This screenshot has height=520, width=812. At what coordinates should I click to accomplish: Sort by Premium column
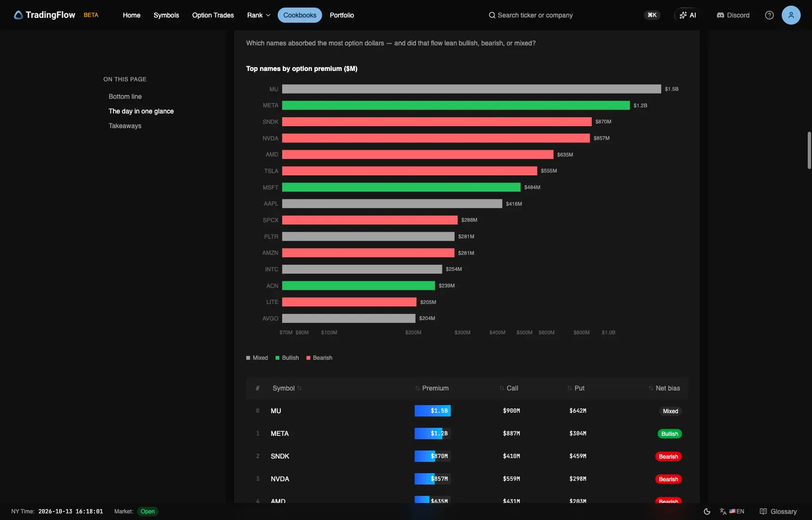tap(432, 388)
